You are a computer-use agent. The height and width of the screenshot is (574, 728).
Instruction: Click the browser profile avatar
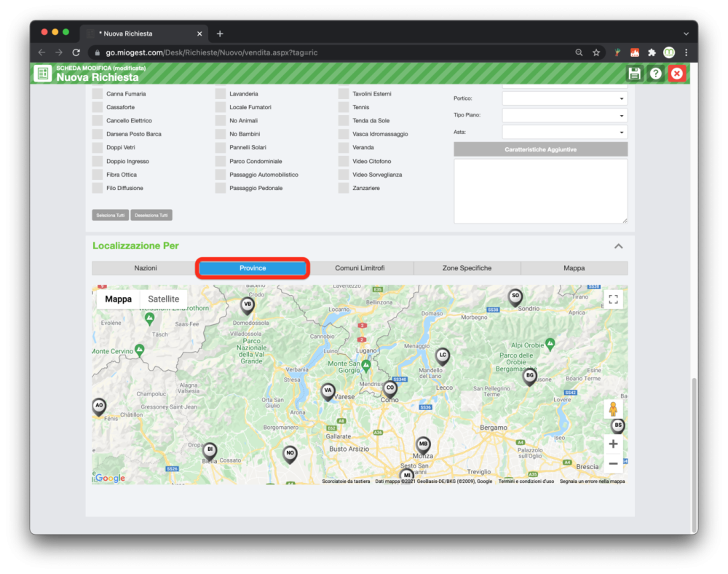(x=669, y=52)
